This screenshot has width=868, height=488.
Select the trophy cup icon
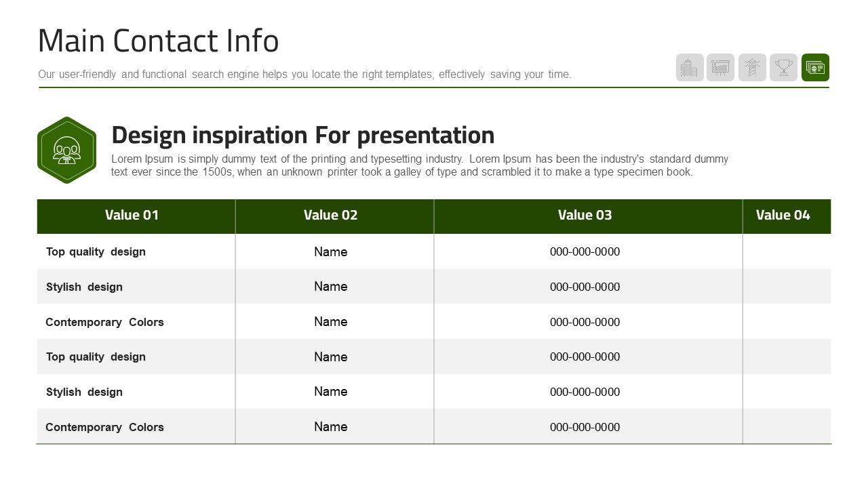(x=783, y=68)
